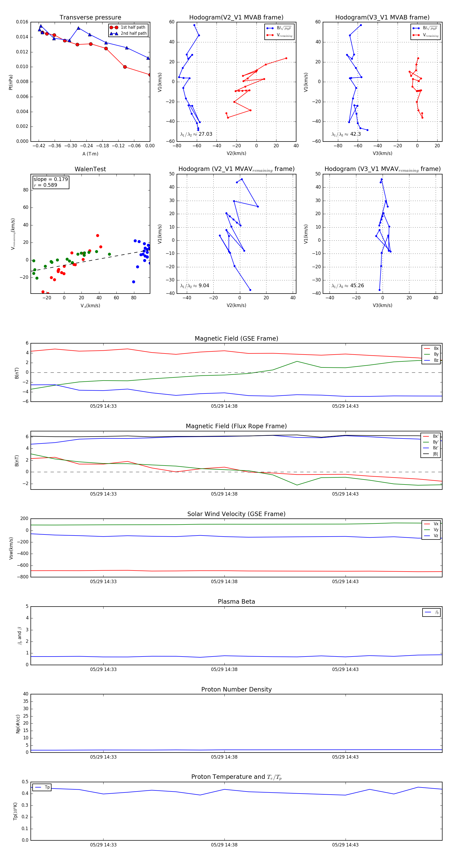Viewport: 473px width, 868px height.
Task: Click the eigenvalue ratio annotation 42.3
Action: [x=346, y=134]
